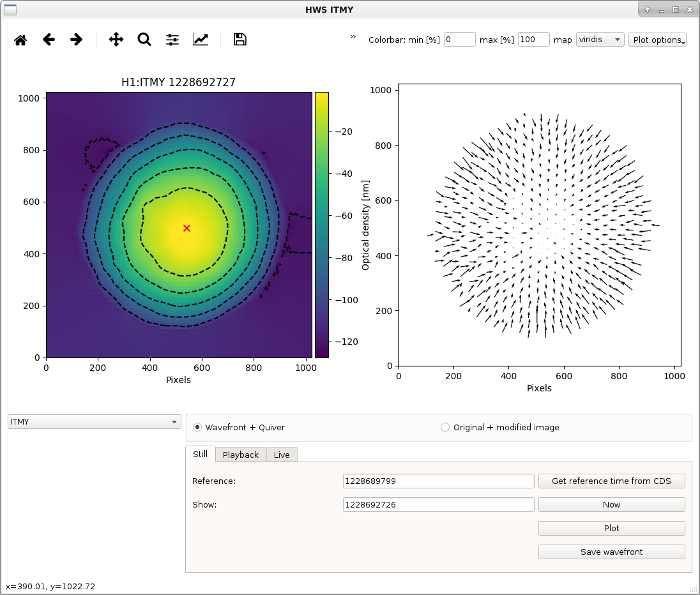The width and height of the screenshot is (700, 595).
Task: Click the Save wavefront button
Action: [612, 552]
